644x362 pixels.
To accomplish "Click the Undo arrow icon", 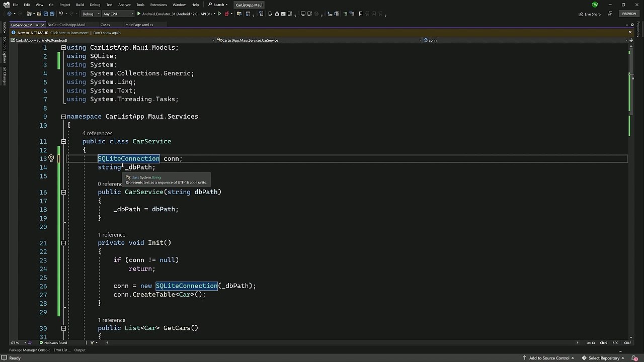I will 61,14.
